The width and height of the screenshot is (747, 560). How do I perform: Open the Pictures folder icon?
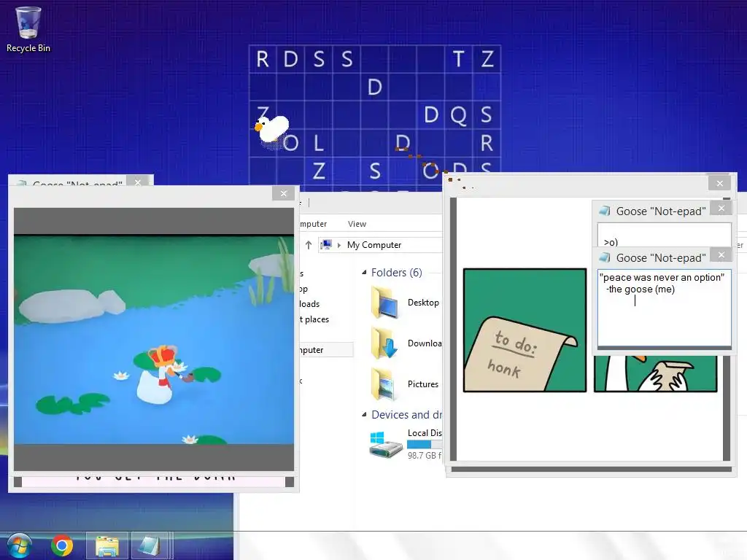coord(384,384)
